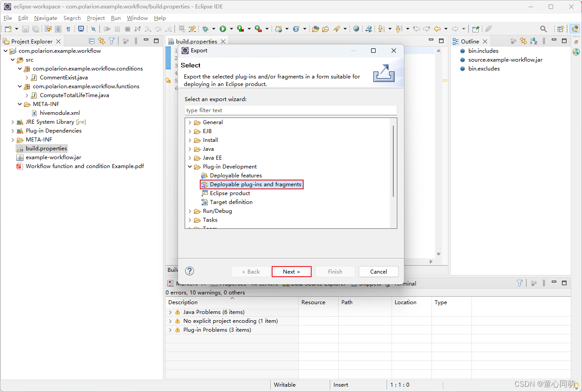Image resolution: width=582 pixels, height=392 pixels.
Task: Collapse the Plug-in Development export category
Action: (190, 167)
